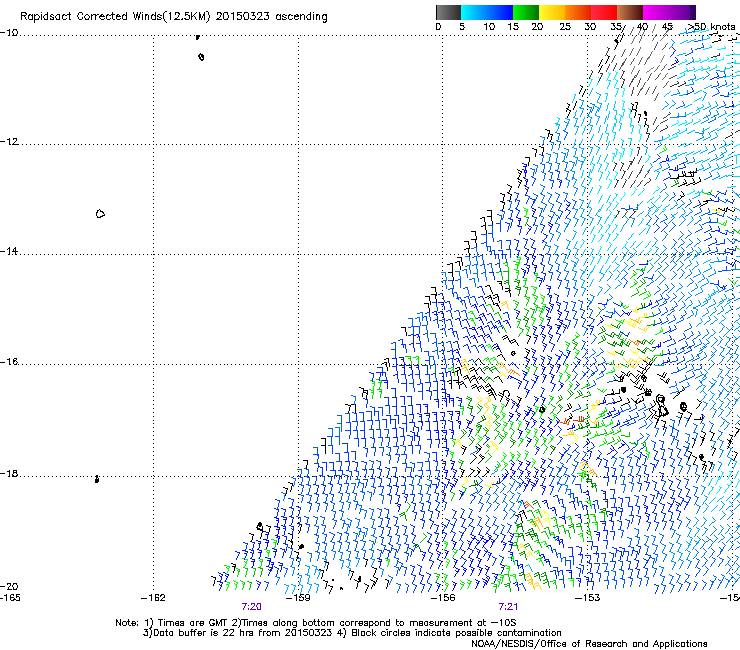Click the '-16' latitude axis label

9,362
